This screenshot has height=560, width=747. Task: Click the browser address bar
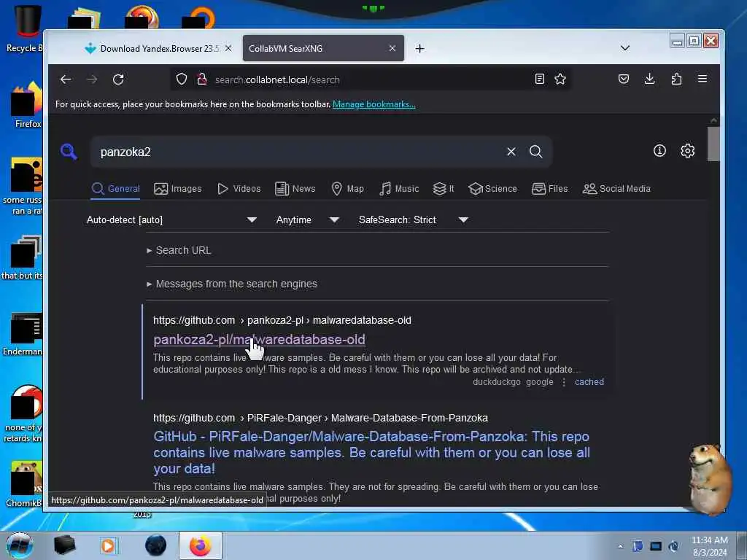371,79
